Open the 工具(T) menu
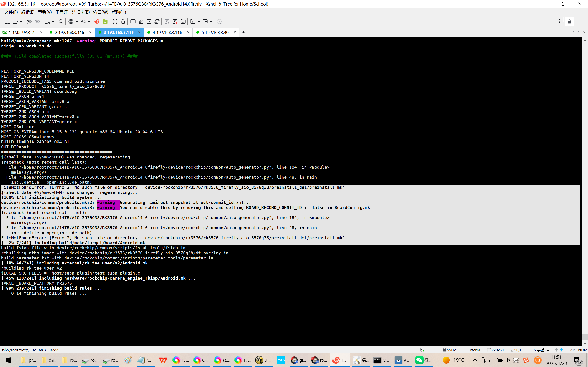This screenshot has height=367, width=588. [x=62, y=12]
